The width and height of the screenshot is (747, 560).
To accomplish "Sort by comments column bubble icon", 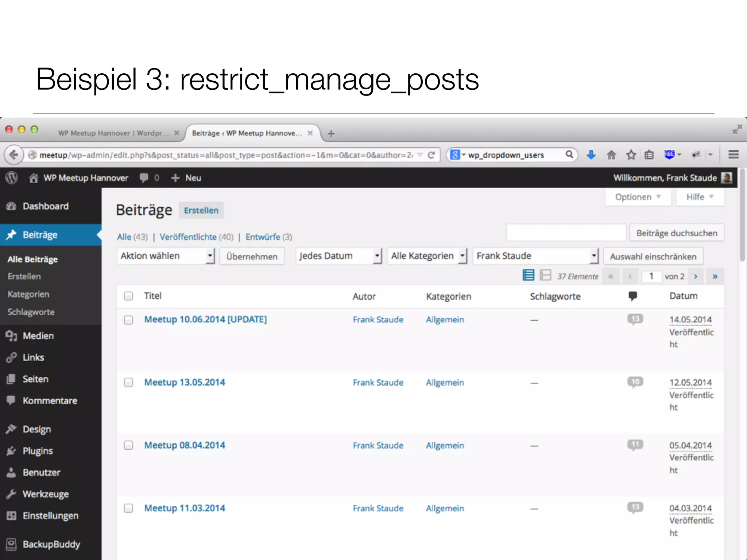I will coord(633,296).
